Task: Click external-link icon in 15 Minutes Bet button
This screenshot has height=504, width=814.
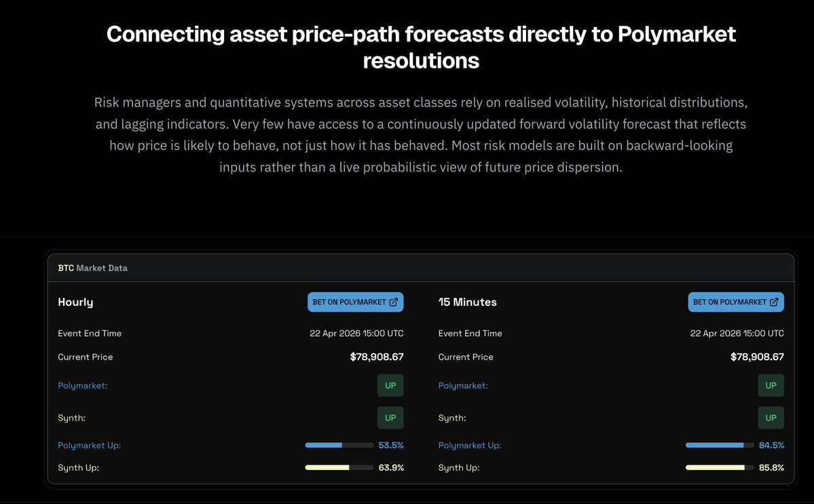Action: coord(774,302)
